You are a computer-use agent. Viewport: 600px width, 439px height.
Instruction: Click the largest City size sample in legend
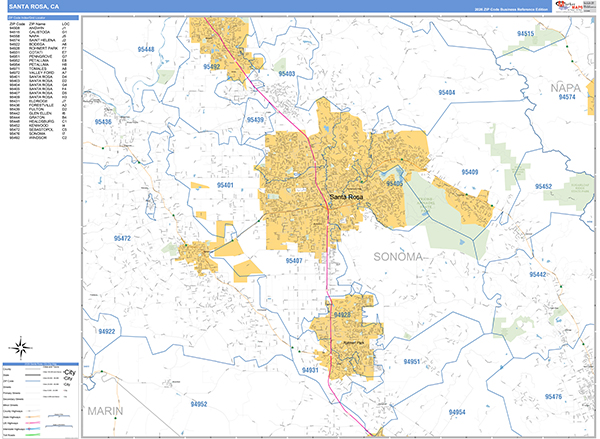[x=70, y=372]
